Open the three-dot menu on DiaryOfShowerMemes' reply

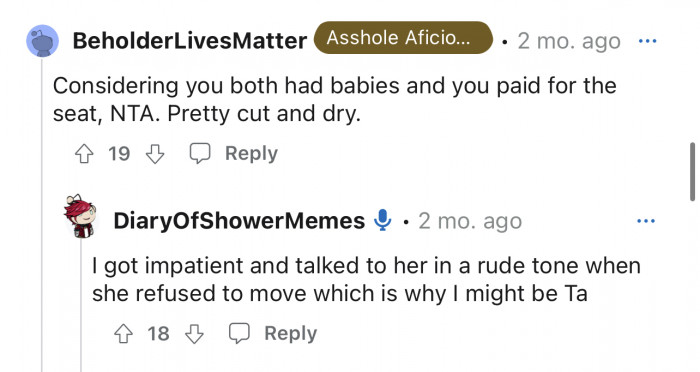pos(646,221)
